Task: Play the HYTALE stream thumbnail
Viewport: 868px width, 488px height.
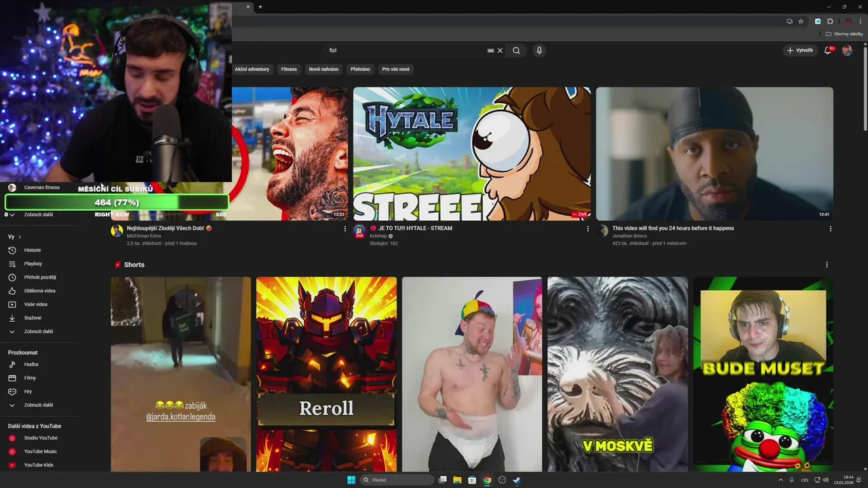Action: click(x=472, y=154)
